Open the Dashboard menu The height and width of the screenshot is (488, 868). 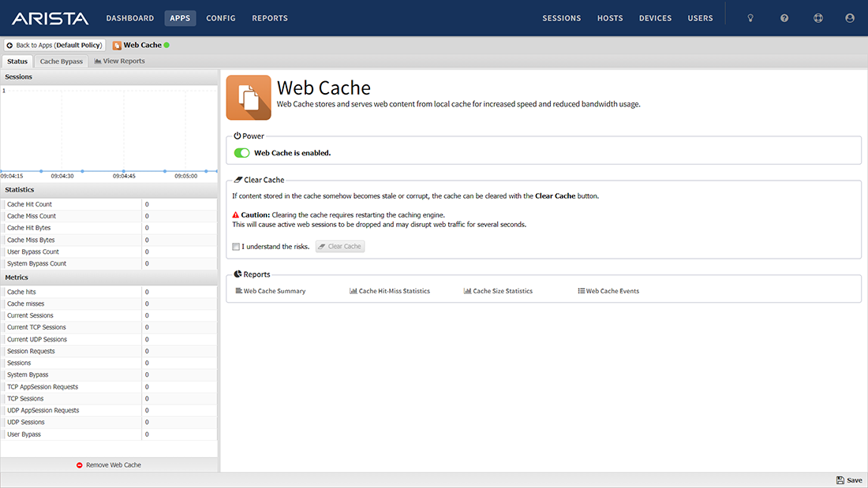pyautogui.click(x=130, y=18)
